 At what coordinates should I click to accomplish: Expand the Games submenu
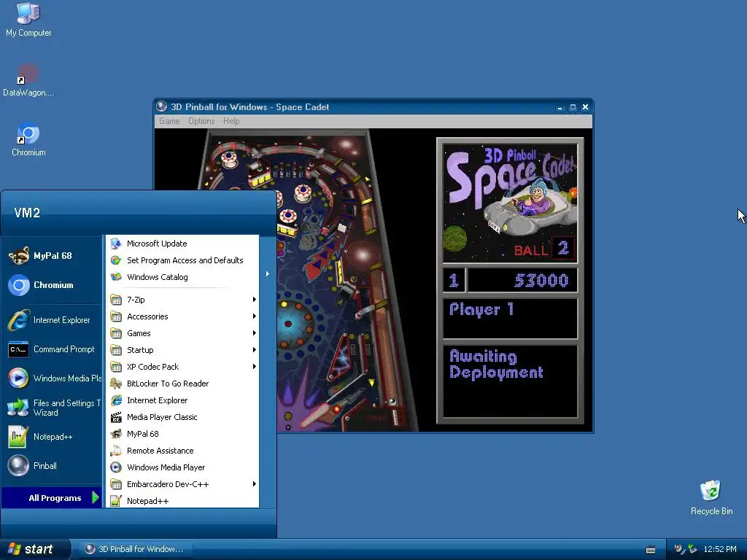pyautogui.click(x=182, y=333)
